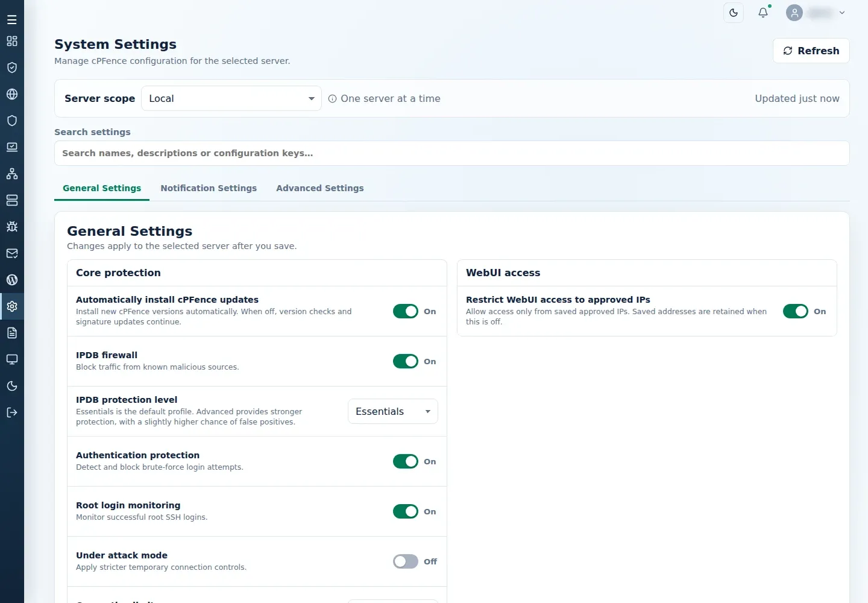Image resolution: width=868 pixels, height=603 pixels.
Task: Expand the user account menu chevron
Action: click(842, 13)
